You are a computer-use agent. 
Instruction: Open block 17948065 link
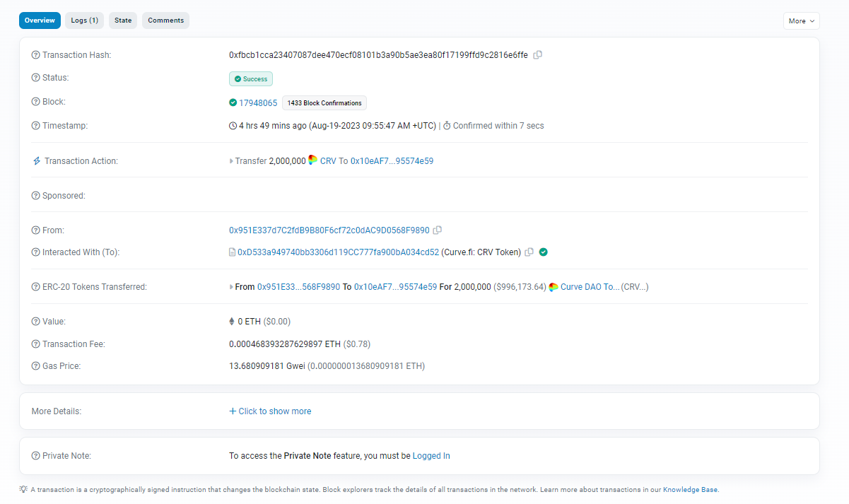pos(258,103)
